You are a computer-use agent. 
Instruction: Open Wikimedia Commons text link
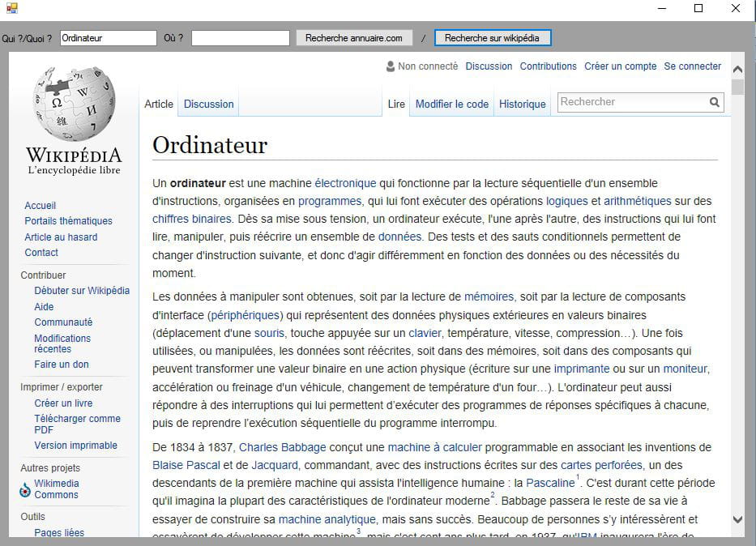tap(57, 489)
